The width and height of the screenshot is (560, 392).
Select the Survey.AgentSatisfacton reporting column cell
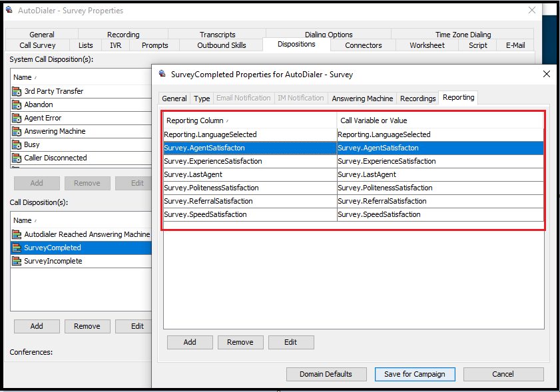(x=250, y=148)
